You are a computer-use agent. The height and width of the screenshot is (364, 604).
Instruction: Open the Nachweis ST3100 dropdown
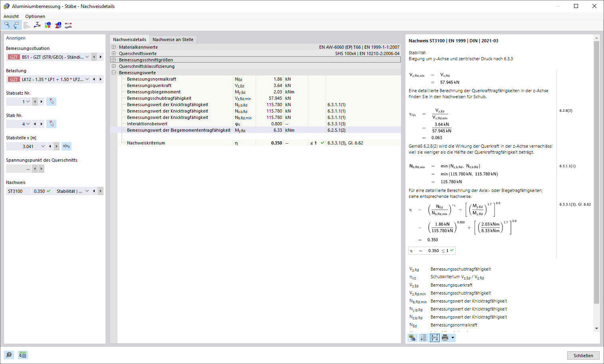point(87,191)
